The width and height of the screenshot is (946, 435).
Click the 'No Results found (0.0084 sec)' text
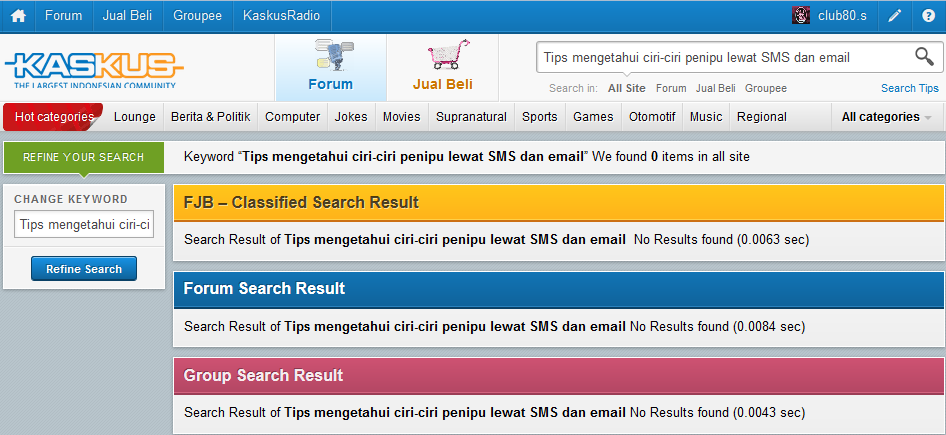(x=717, y=326)
